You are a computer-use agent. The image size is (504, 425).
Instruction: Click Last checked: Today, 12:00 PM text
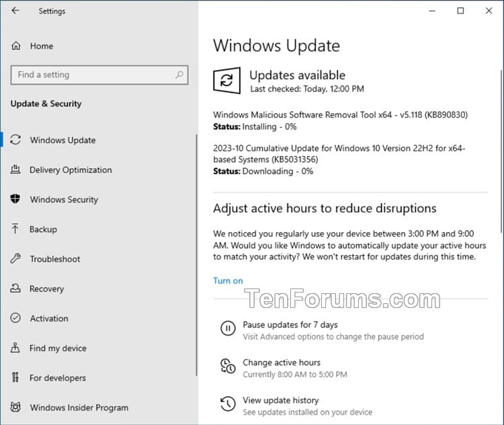point(307,89)
